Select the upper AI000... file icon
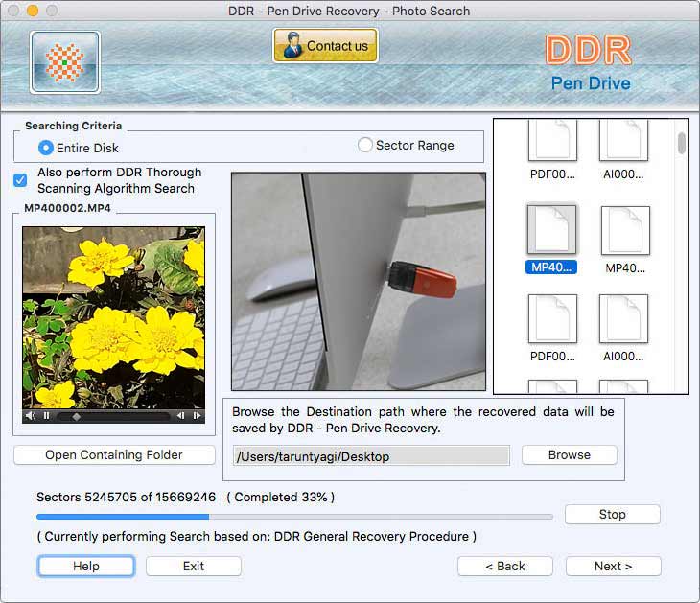The height and width of the screenshot is (603, 700). click(623, 140)
